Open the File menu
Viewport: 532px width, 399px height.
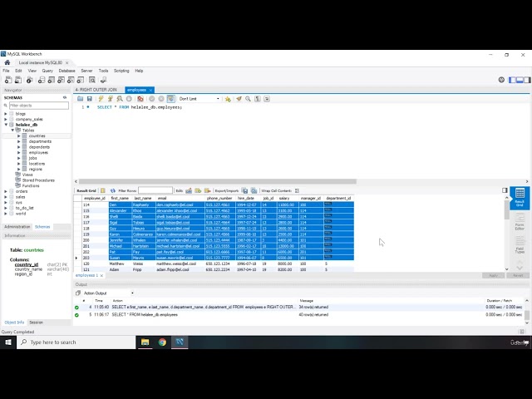click(x=6, y=71)
